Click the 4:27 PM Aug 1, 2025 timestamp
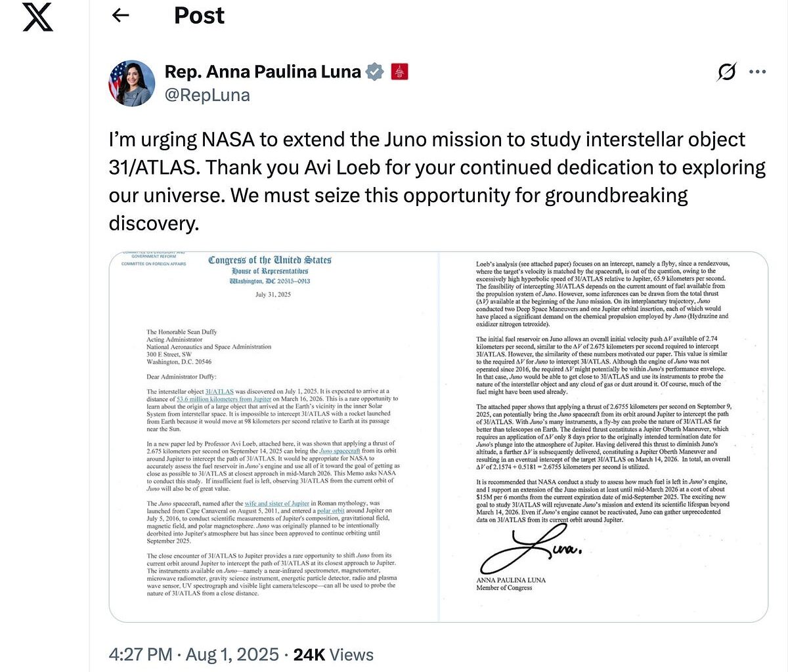788x672 pixels. (194, 654)
